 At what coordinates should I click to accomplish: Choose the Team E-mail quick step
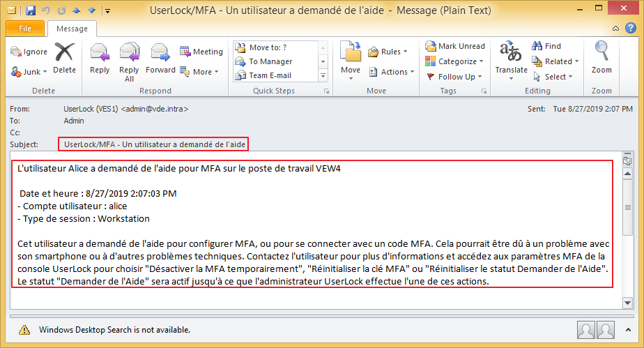(276, 75)
